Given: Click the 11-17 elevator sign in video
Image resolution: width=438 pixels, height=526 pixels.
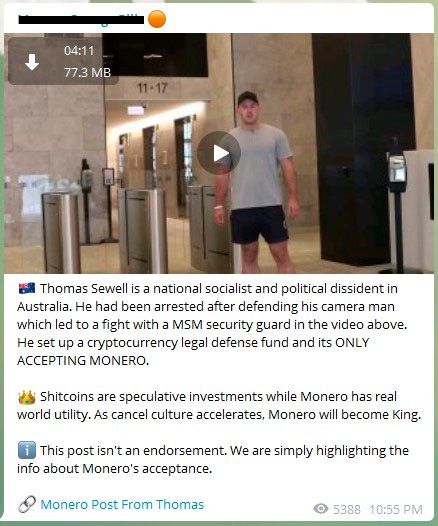Looking at the screenshot, I should 152,88.
